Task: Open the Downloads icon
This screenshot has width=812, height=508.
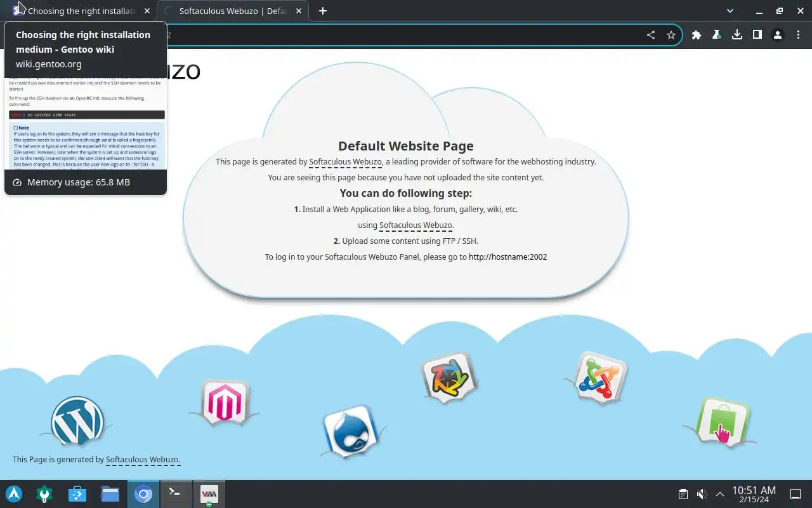Action: click(x=737, y=35)
